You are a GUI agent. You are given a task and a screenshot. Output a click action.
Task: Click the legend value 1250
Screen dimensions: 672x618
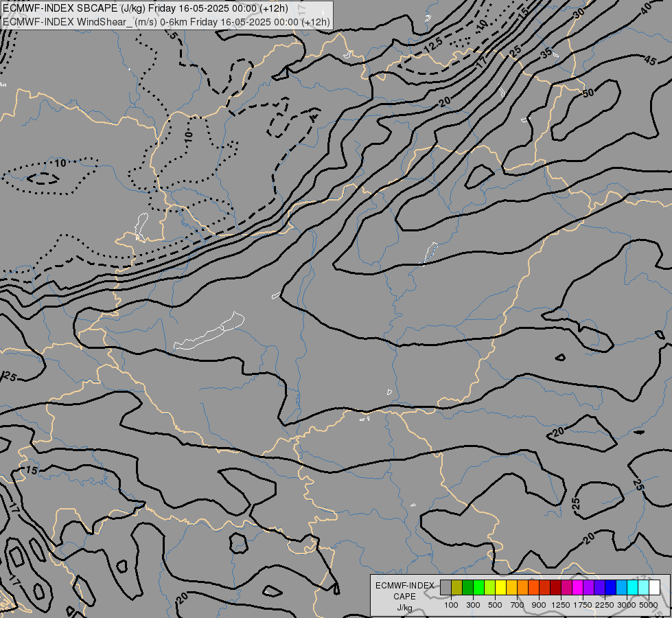pyautogui.click(x=561, y=605)
